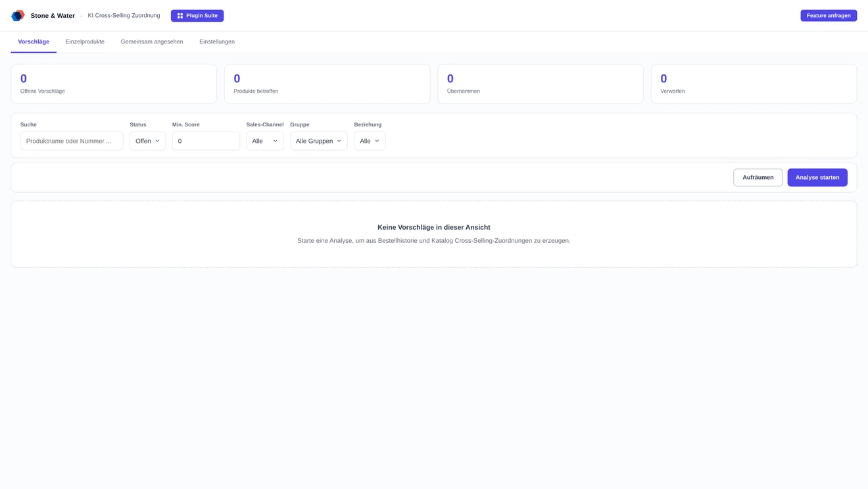
Task: Click the 'Starte eine Analyse' description text
Action: [434, 241]
